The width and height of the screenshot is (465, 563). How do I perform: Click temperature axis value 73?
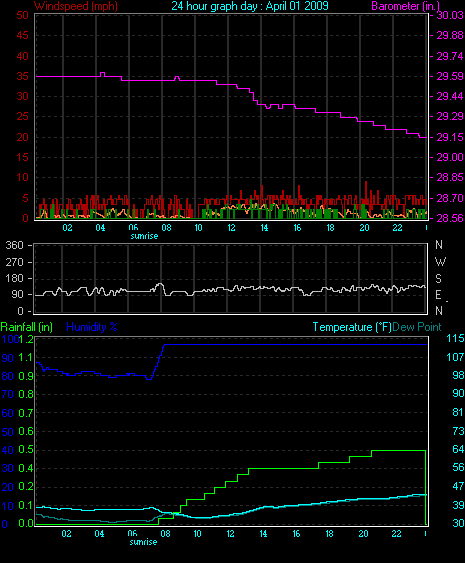coord(458,431)
